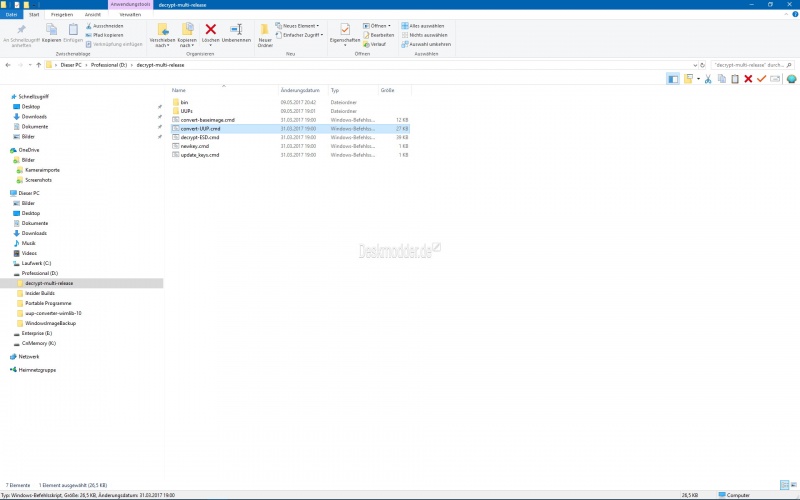The width and height of the screenshot is (800, 500).
Task: Click 'Pfad kopieren' in the ribbon
Action: coord(105,35)
